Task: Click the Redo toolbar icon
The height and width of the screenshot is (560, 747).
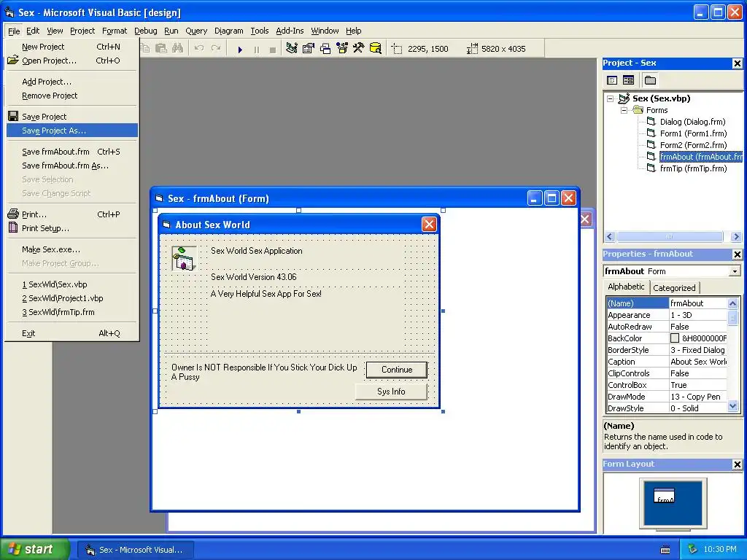Action: tap(216, 49)
